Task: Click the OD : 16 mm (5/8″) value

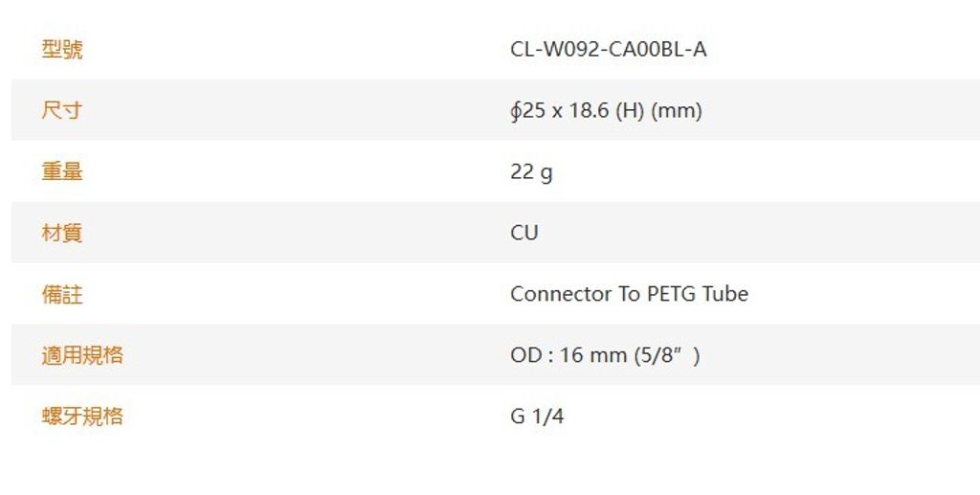Action: (605, 355)
